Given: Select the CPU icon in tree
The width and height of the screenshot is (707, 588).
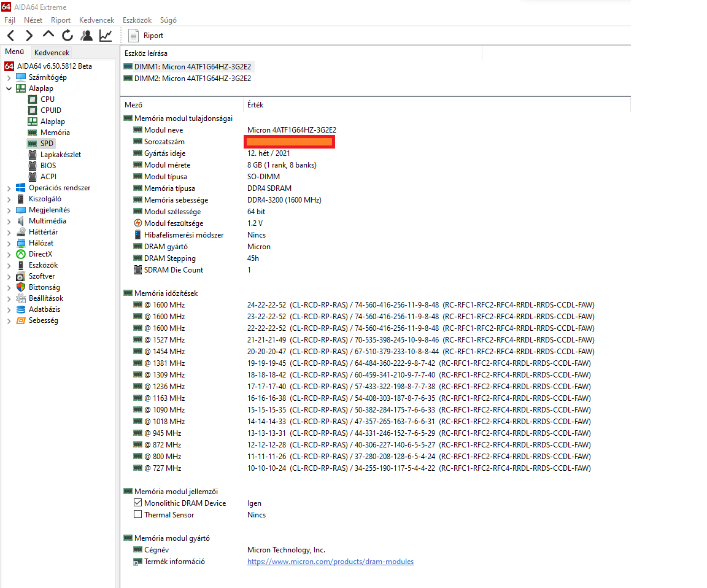Looking at the screenshot, I should pyautogui.click(x=33, y=99).
